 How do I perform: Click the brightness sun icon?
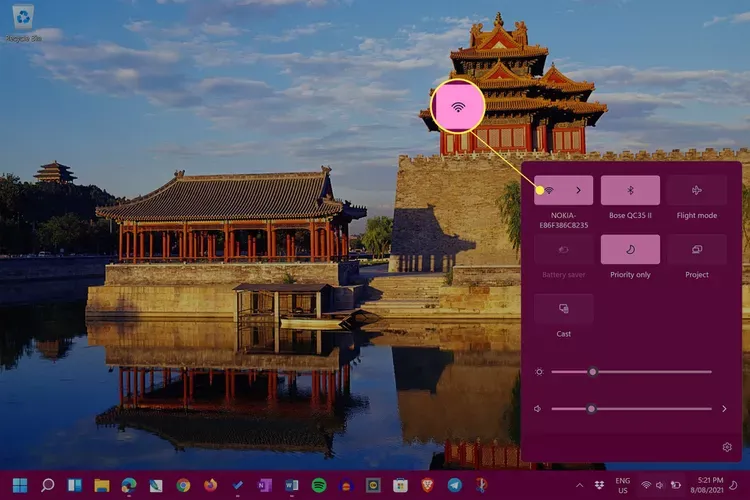tap(539, 372)
